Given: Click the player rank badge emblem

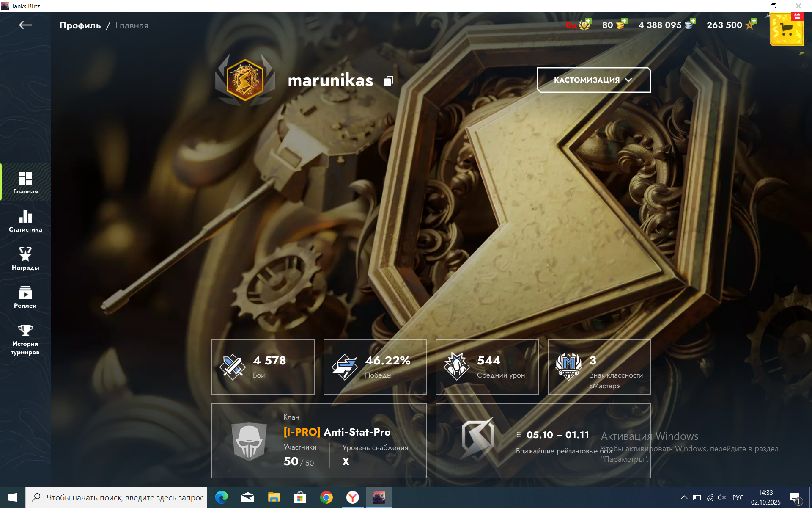Looking at the screenshot, I should click(245, 80).
